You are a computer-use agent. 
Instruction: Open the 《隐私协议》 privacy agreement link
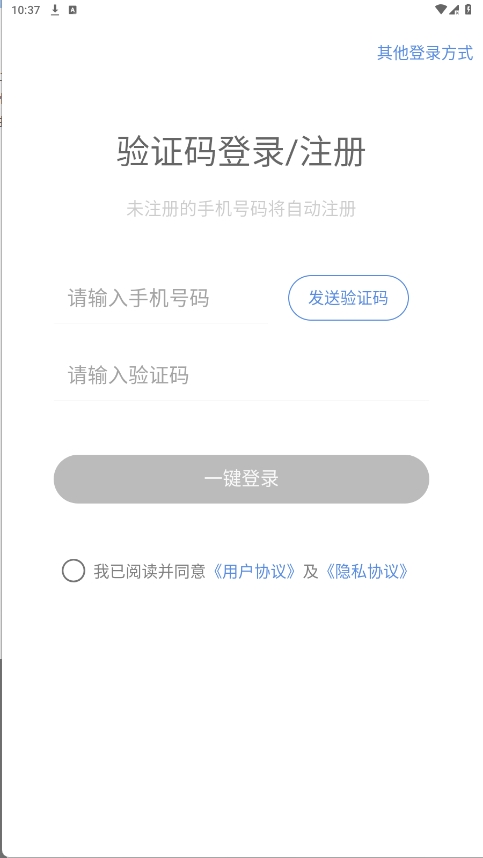[367, 572]
